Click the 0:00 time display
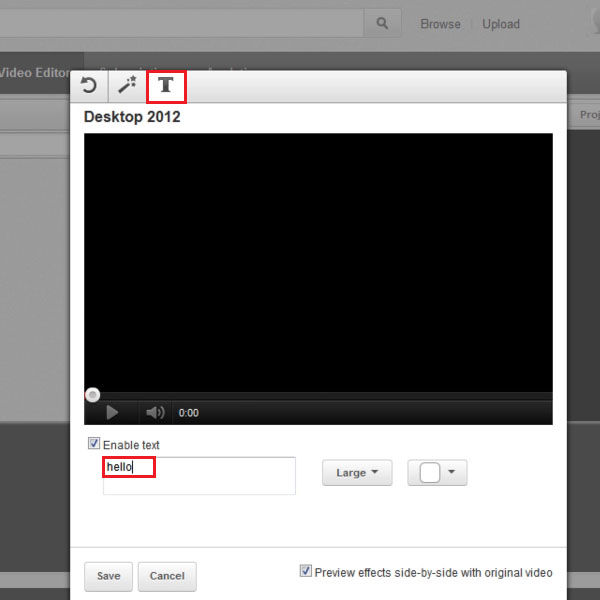 (189, 413)
